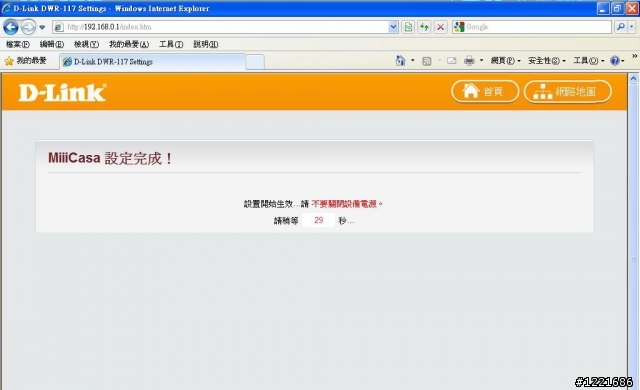This screenshot has width=640, height=390.
Task: Refresh the page with the green arrows icon
Action: [x=424, y=27]
